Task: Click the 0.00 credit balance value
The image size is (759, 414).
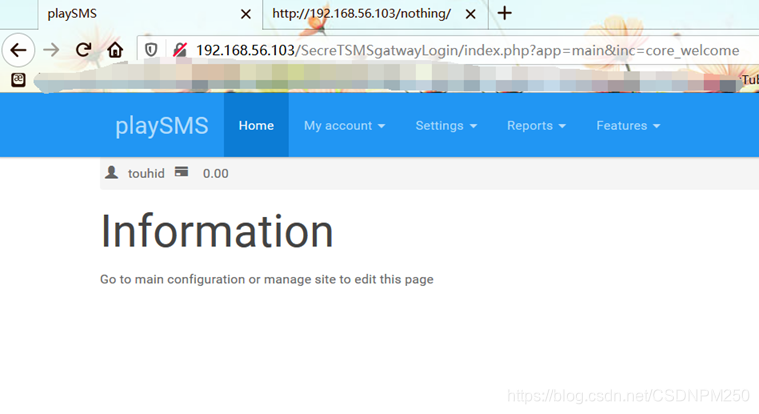Action: [215, 173]
